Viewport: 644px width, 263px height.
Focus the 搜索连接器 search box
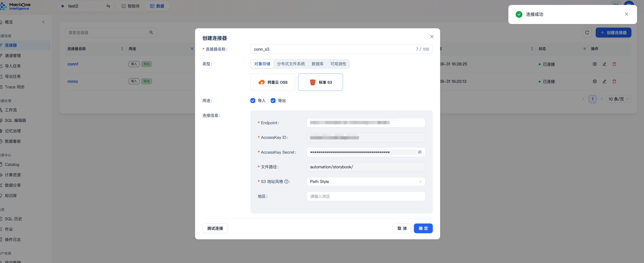111,33
